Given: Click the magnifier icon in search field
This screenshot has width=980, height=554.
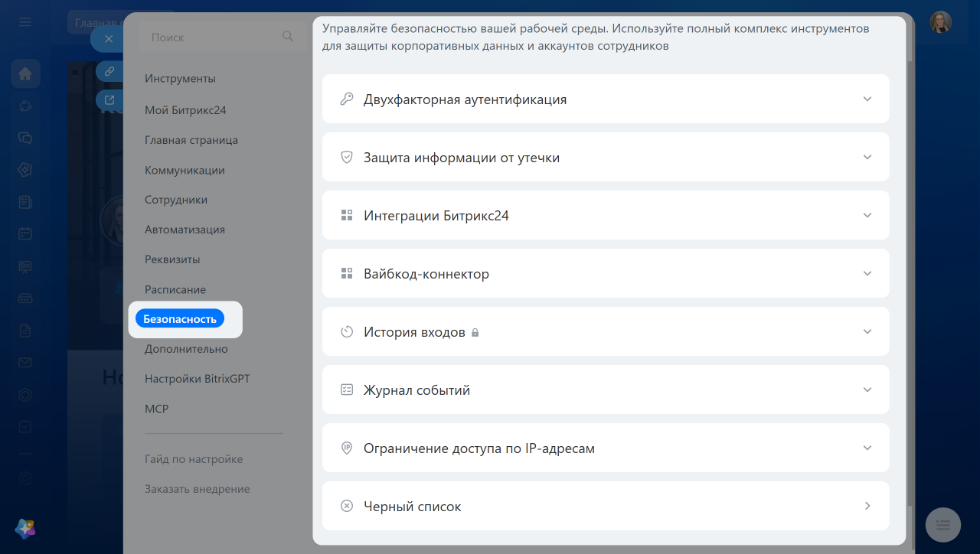Looking at the screenshot, I should (288, 36).
